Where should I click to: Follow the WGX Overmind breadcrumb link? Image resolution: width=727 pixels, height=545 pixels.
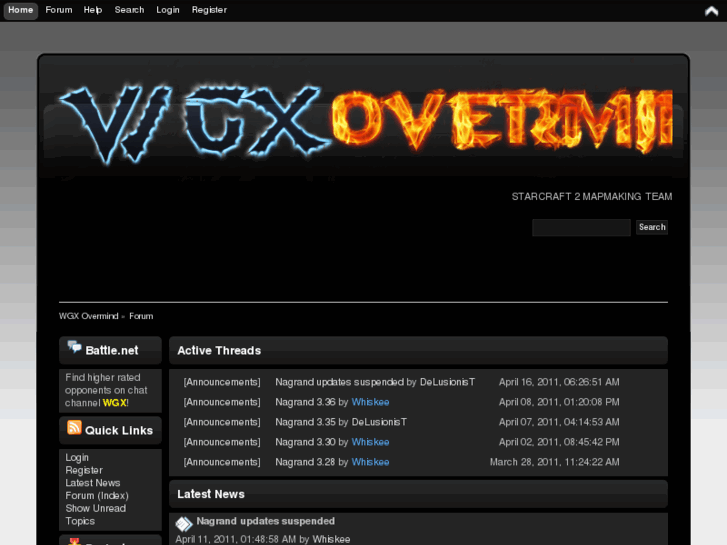(x=89, y=316)
